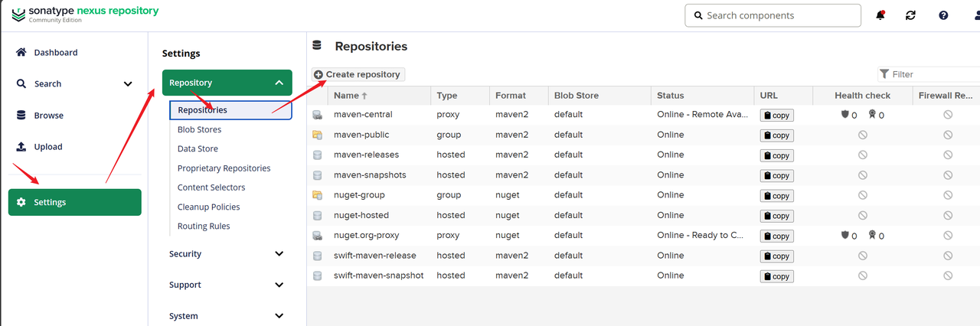Click the health check shield icon for maven-central

(x=845, y=115)
